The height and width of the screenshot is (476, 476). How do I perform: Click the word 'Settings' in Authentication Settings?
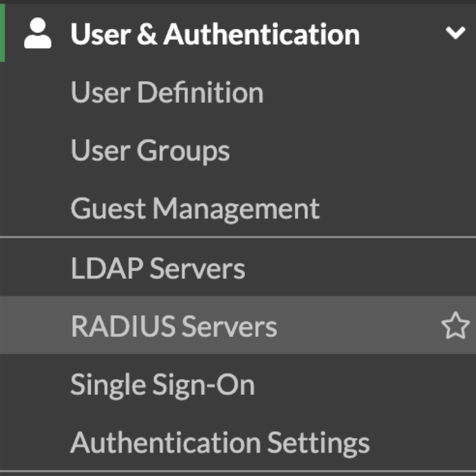pos(318,442)
